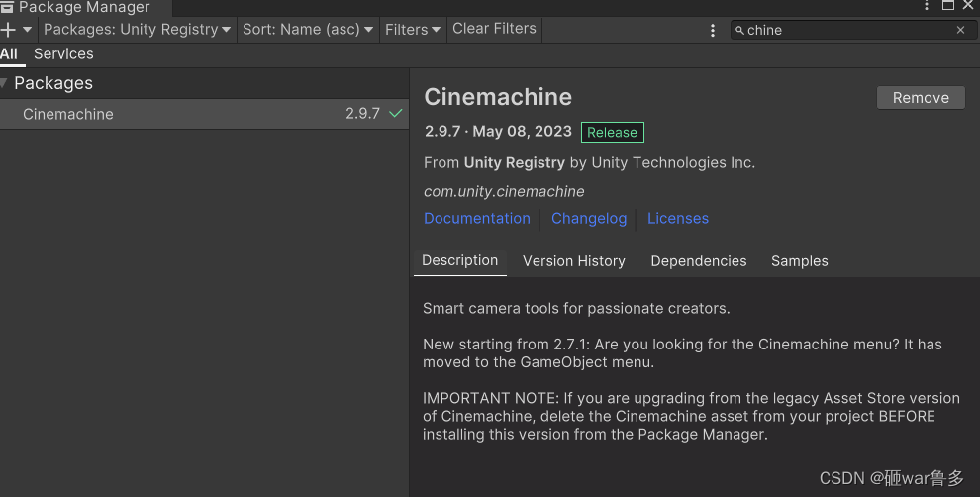Open the Packages: Unity Registry dropdown

click(x=137, y=30)
